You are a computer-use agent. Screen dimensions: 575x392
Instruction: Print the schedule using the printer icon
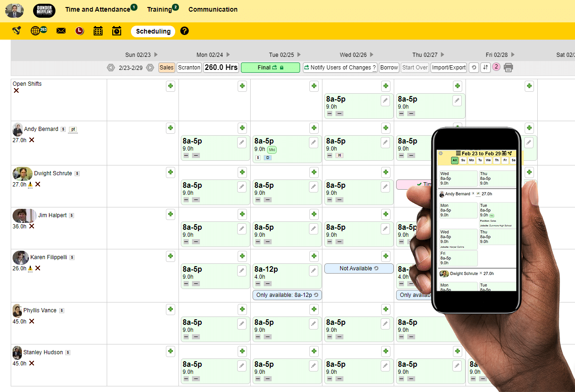[x=508, y=68]
